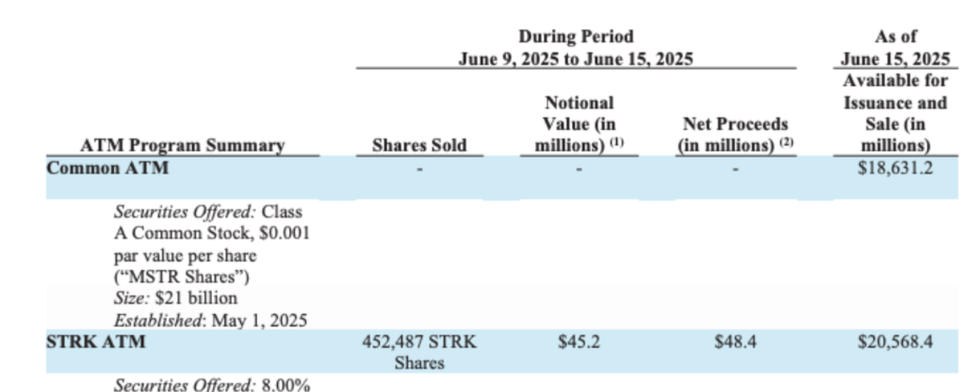Click "Available for Issuance and Sale" header

click(x=895, y=113)
